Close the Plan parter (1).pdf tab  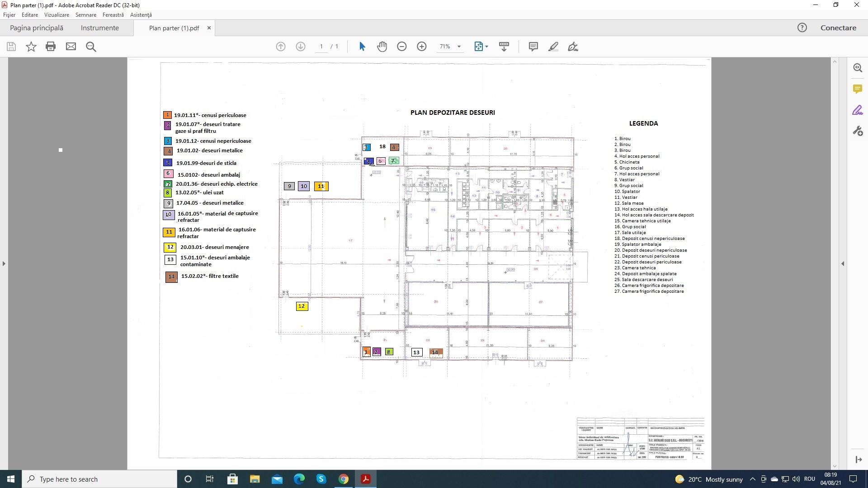pos(209,28)
